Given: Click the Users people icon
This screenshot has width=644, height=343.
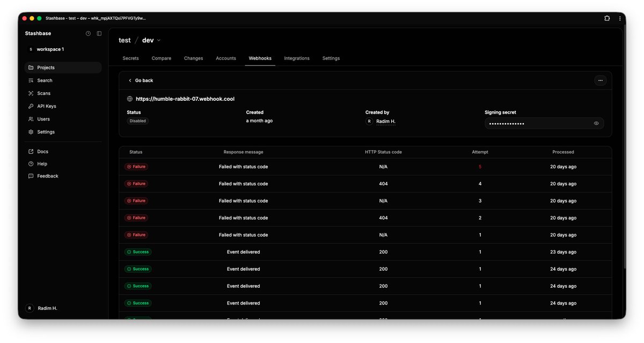Looking at the screenshot, I should pos(31,119).
